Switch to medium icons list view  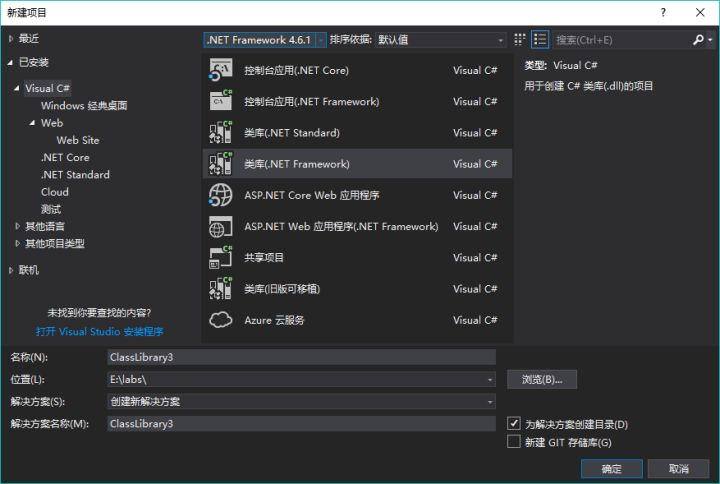[x=540, y=40]
